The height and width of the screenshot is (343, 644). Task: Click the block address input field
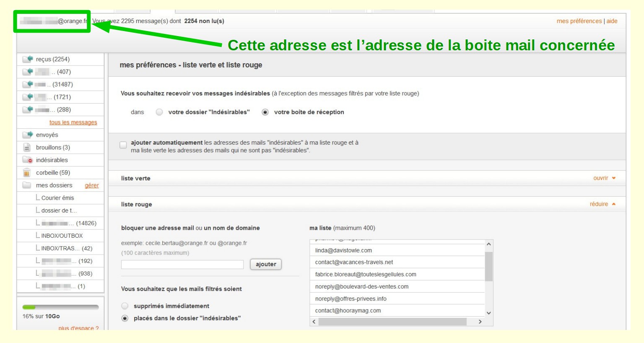(x=182, y=265)
